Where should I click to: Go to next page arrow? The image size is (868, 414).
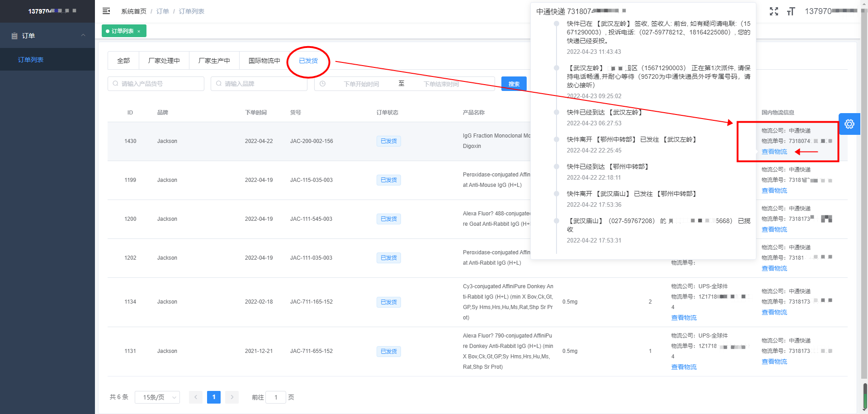[232, 397]
